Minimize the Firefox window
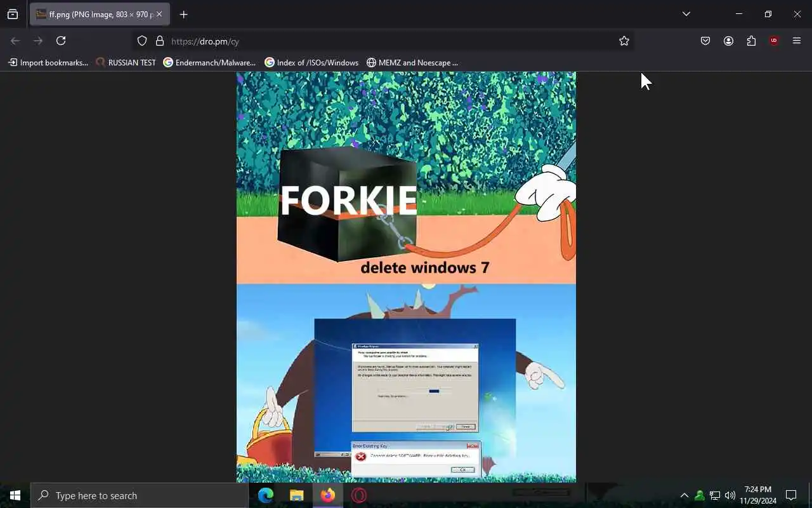This screenshot has height=508, width=812. (x=739, y=14)
